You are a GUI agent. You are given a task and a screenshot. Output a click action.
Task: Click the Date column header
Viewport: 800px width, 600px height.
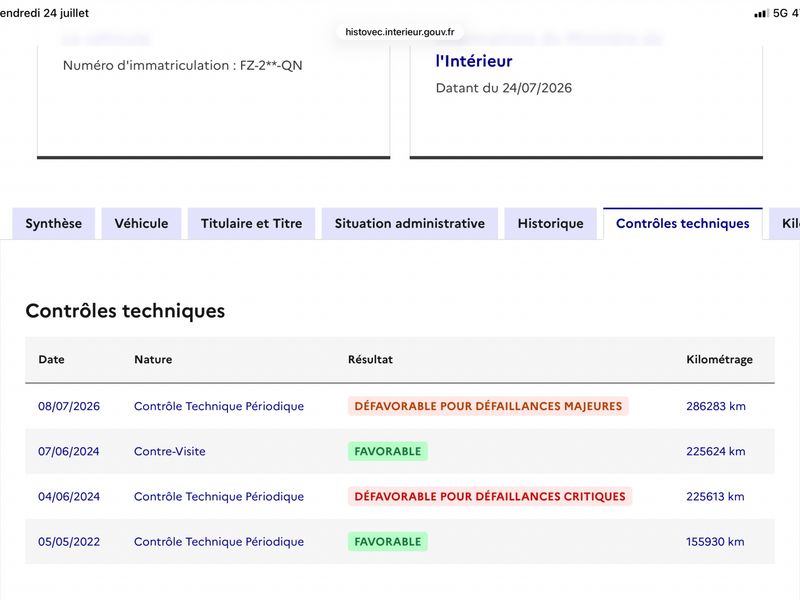(52, 359)
